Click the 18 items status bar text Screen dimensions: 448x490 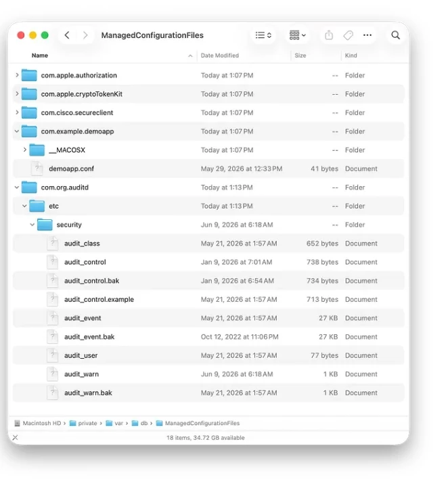205,438
